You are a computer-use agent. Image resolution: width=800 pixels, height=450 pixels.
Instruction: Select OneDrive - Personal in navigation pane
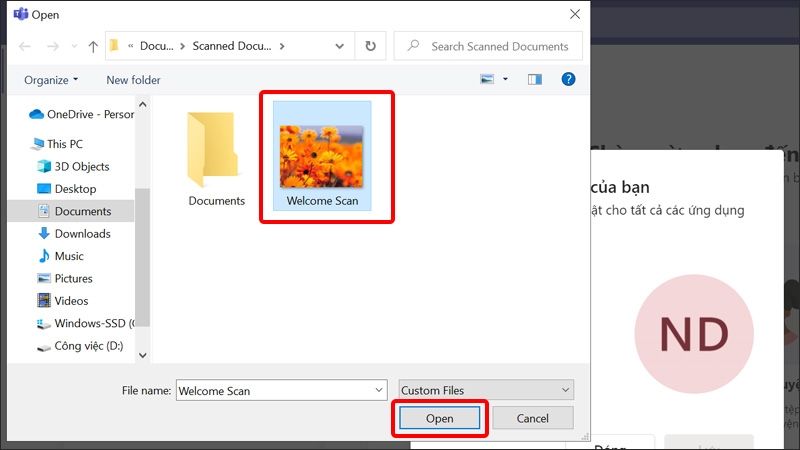pyautogui.click(x=81, y=114)
